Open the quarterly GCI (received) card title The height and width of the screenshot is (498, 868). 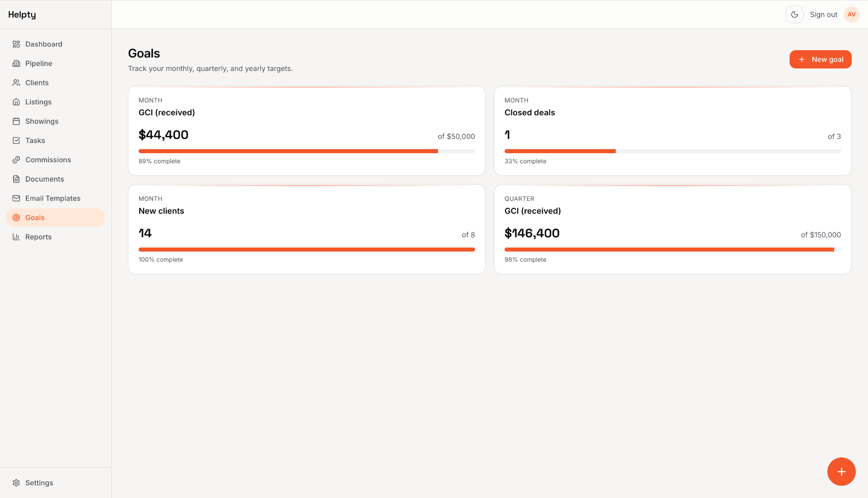pos(533,211)
